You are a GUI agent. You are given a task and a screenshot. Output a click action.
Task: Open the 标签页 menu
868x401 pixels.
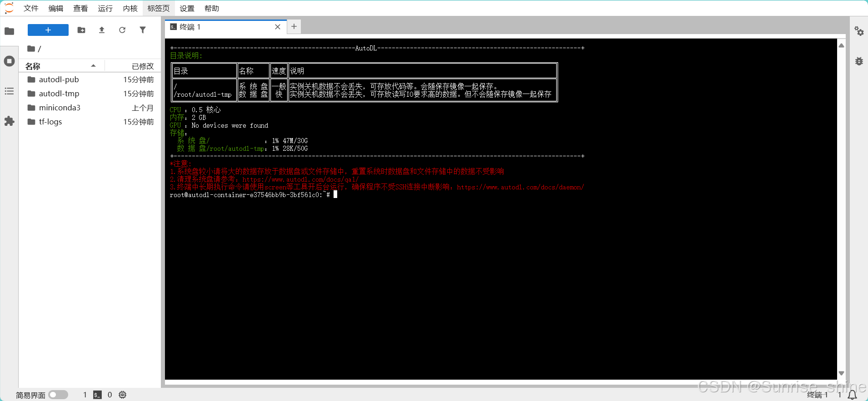[159, 8]
